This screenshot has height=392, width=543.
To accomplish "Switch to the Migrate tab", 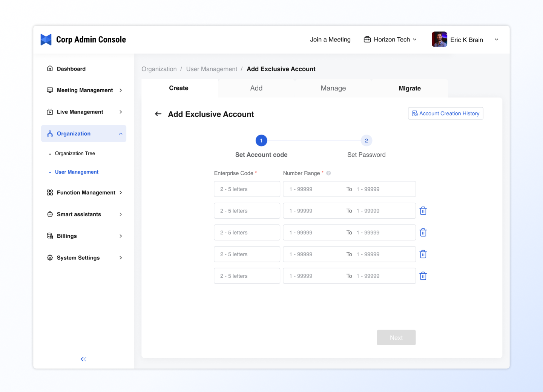I will tap(410, 88).
